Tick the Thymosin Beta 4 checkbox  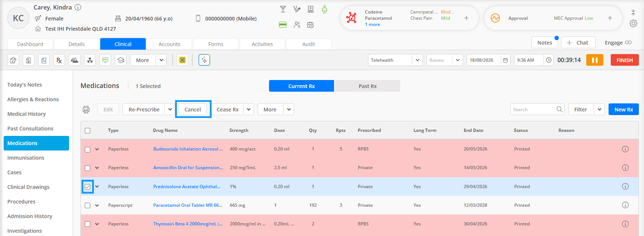(88, 224)
